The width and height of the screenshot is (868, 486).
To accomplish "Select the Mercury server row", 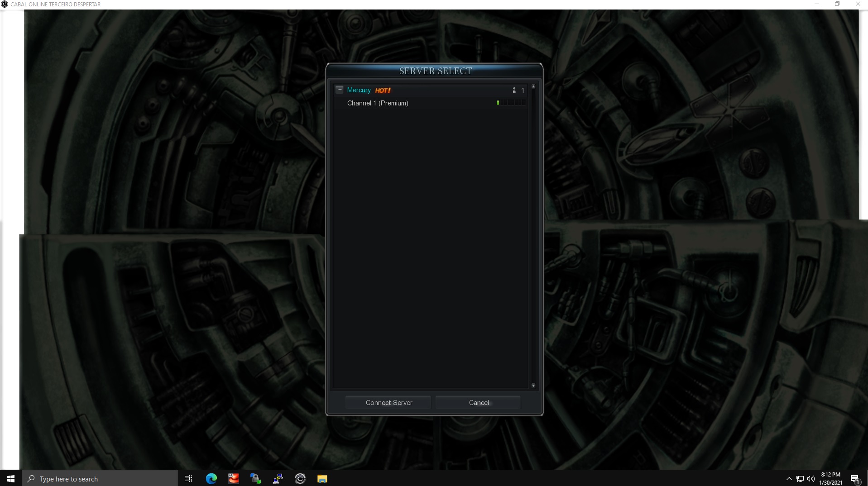I will click(431, 90).
